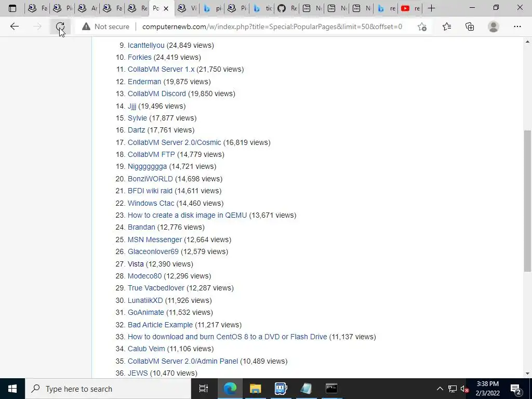Click the muted volume tray icon
This screenshot has height=399, width=532.
point(464,389)
